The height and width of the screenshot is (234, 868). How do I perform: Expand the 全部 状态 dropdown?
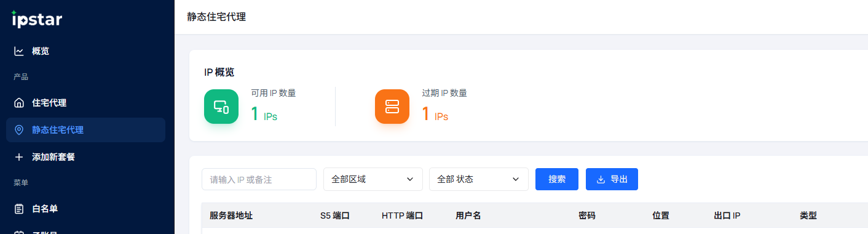[479, 179]
